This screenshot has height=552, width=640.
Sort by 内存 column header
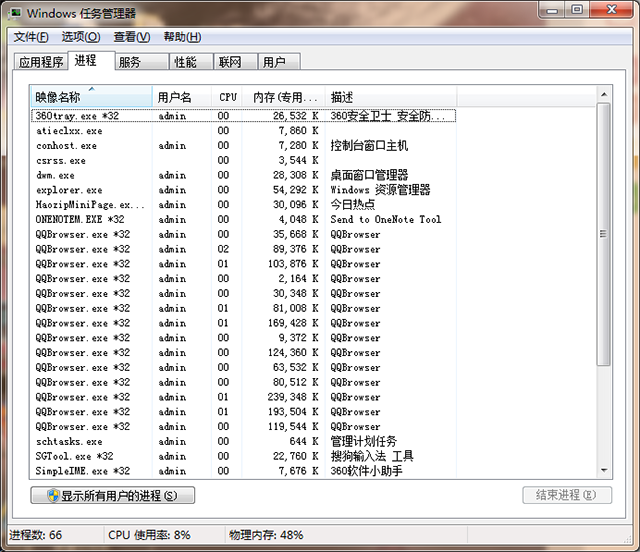coord(285,97)
